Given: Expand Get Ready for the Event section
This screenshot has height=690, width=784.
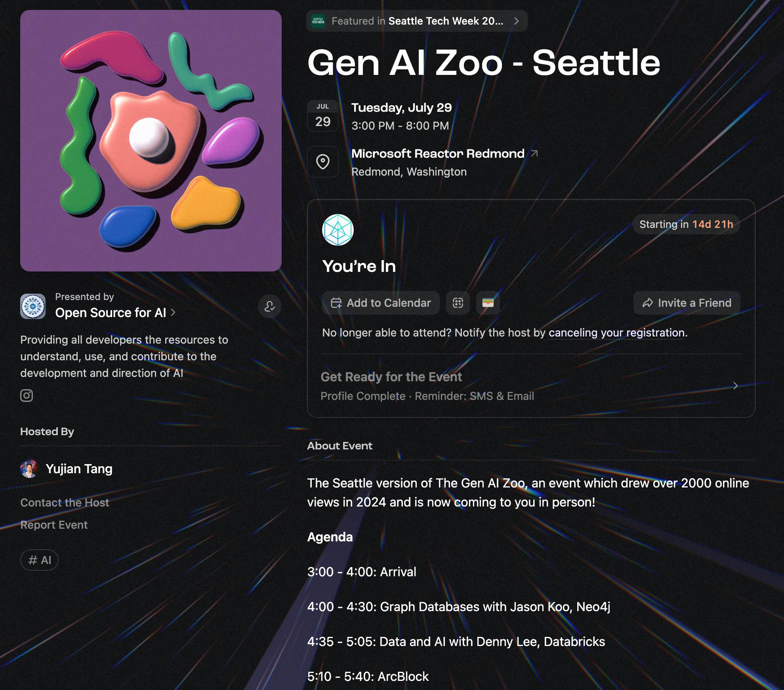Looking at the screenshot, I should [x=735, y=386].
